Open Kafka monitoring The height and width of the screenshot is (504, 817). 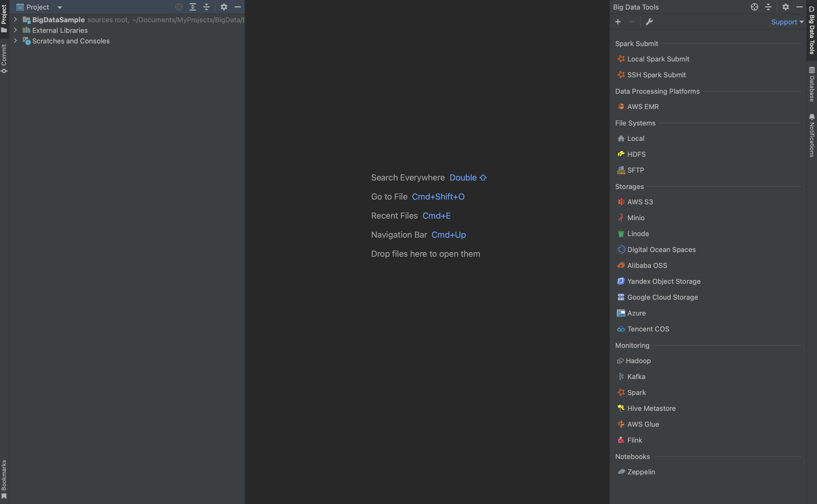point(635,376)
